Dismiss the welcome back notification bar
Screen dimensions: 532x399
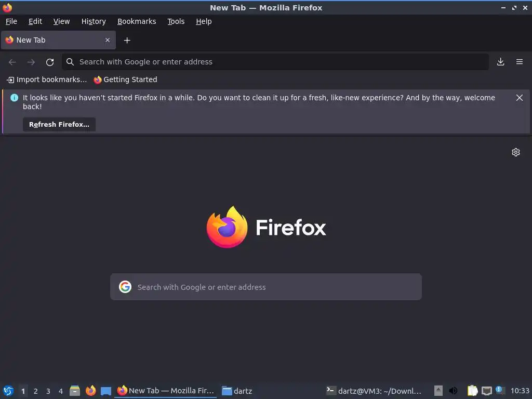520,98
